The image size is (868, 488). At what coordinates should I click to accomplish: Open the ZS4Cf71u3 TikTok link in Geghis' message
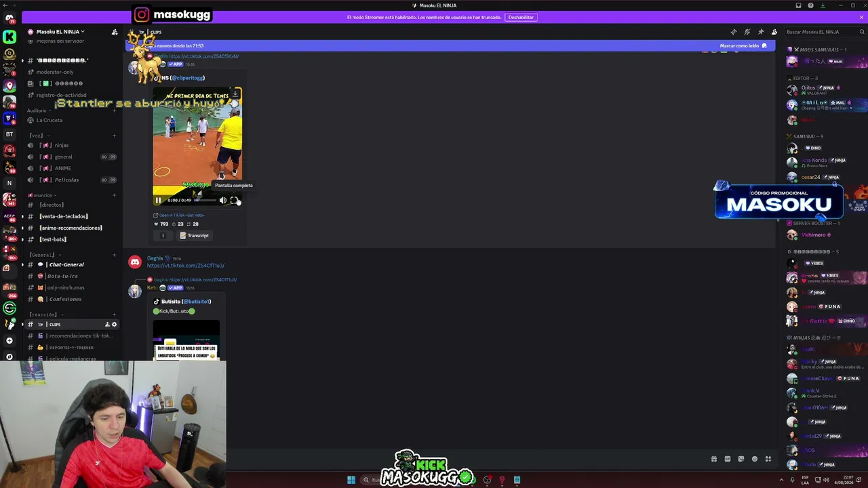pos(186,266)
